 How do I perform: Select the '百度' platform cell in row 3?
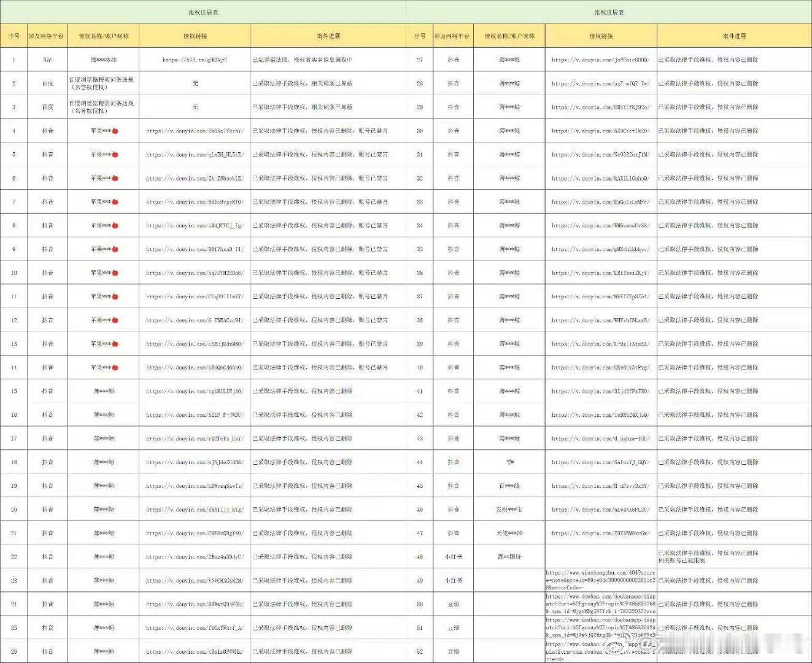click(47, 107)
